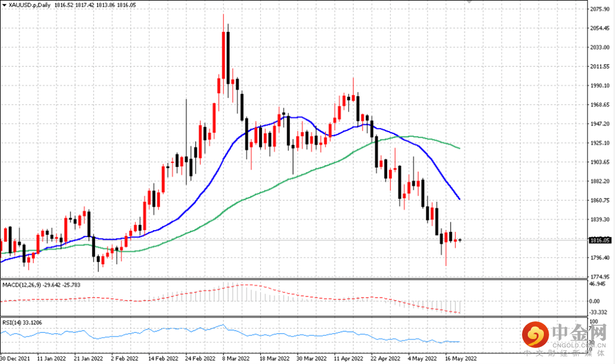The height and width of the screenshot is (364, 615).
Task: Click the 1796.40 price axis label
Action: click(600, 258)
